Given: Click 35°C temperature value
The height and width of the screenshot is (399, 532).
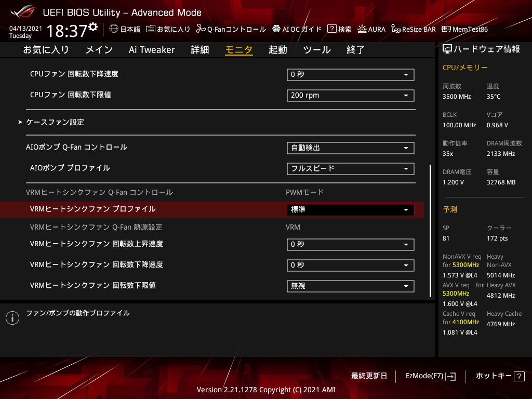Looking at the screenshot, I should pyautogui.click(x=494, y=97).
